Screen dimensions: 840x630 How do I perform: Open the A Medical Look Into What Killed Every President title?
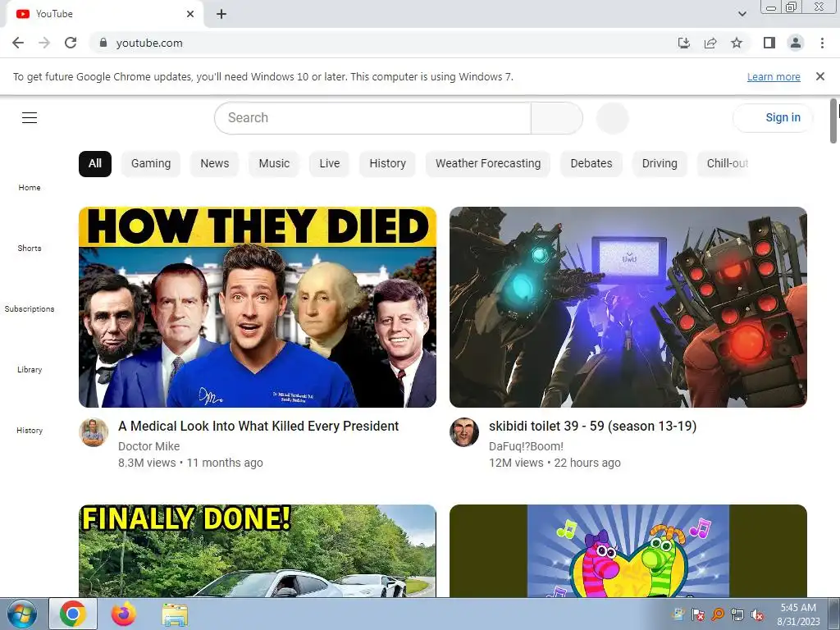point(258,426)
